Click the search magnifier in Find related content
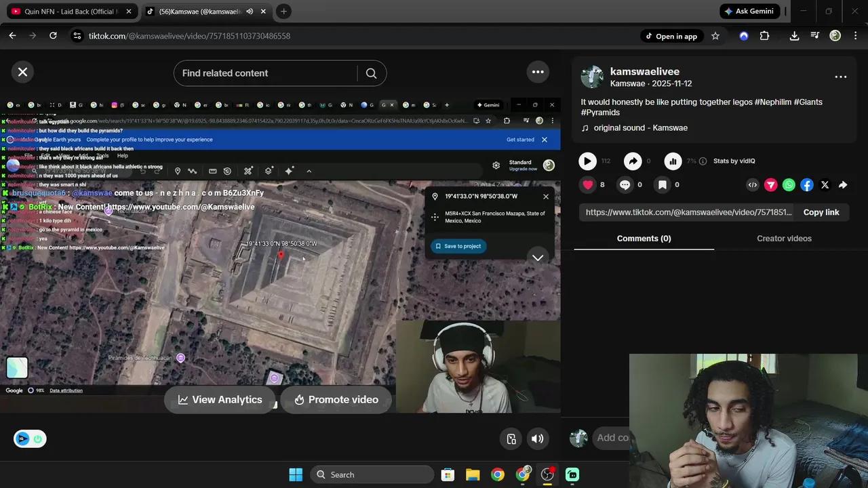 pyautogui.click(x=371, y=73)
